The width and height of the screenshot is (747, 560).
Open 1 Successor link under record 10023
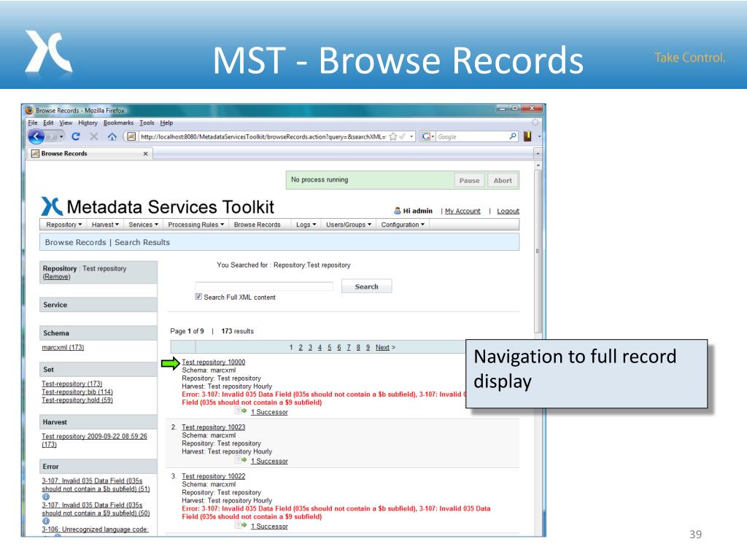click(x=269, y=461)
